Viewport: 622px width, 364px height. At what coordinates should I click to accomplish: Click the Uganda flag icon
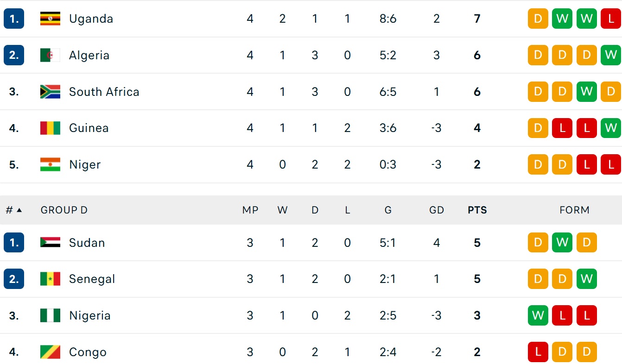[50, 19]
